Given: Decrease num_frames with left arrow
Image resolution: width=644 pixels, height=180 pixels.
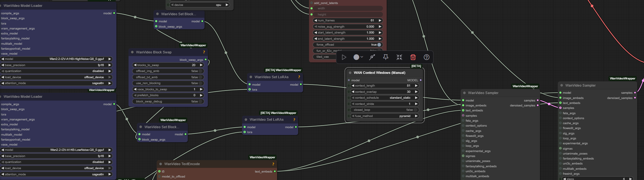Looking at the screenshot, I should coord(315,20).
